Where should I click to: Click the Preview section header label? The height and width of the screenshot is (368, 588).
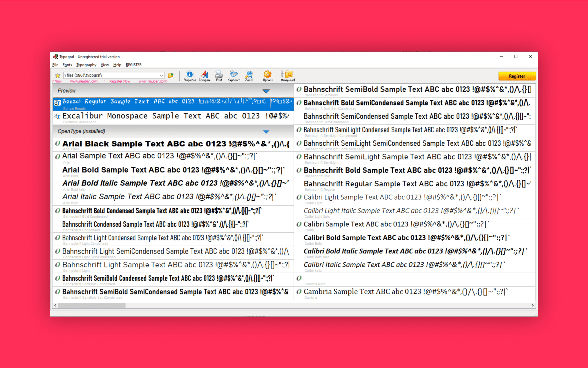pyautogui.click(x=66, y=91)
